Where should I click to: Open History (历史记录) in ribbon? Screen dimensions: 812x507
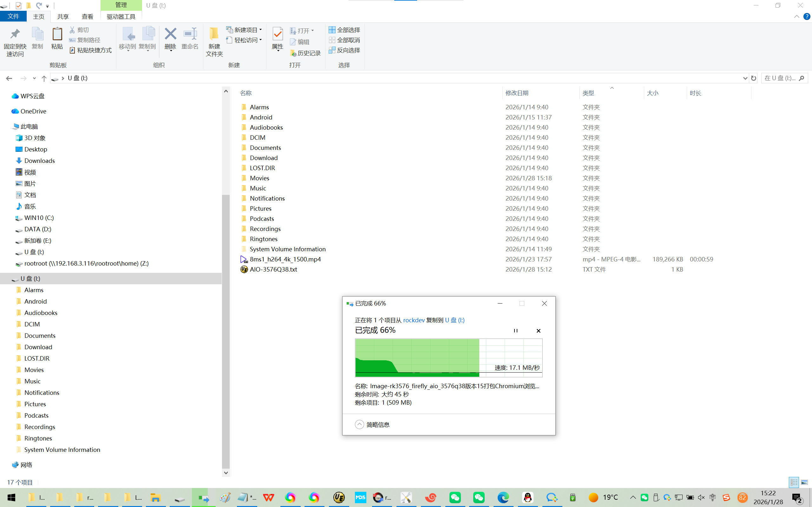pyautogui.click(x=305, y=53)
